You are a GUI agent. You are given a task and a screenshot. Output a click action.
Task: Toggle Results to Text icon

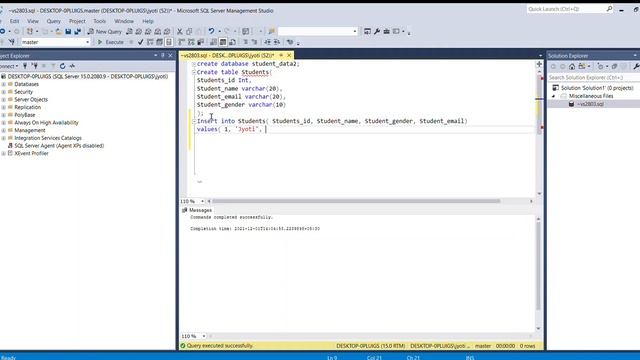click(x=213, y=42)
